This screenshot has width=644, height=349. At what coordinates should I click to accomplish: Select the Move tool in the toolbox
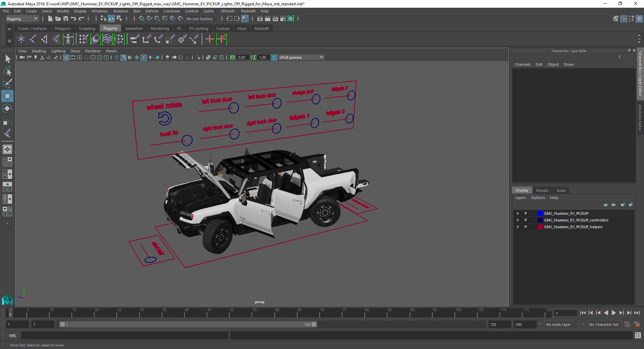click(x=7, y=96)
